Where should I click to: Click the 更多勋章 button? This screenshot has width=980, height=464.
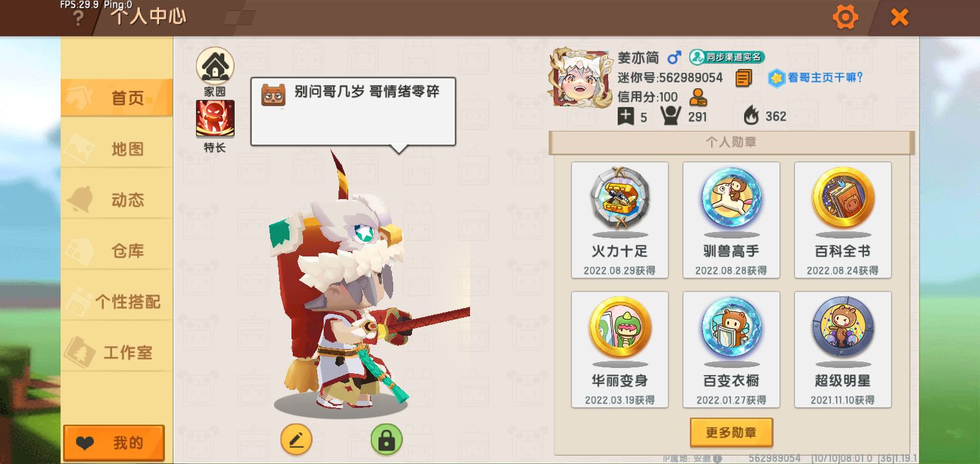click(x=731, y=432)
